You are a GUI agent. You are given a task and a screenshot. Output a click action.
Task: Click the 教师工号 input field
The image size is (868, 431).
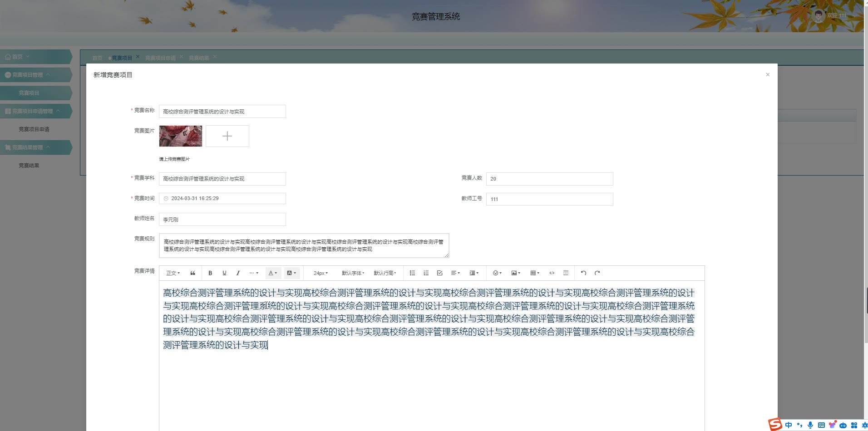click(549, 199)
